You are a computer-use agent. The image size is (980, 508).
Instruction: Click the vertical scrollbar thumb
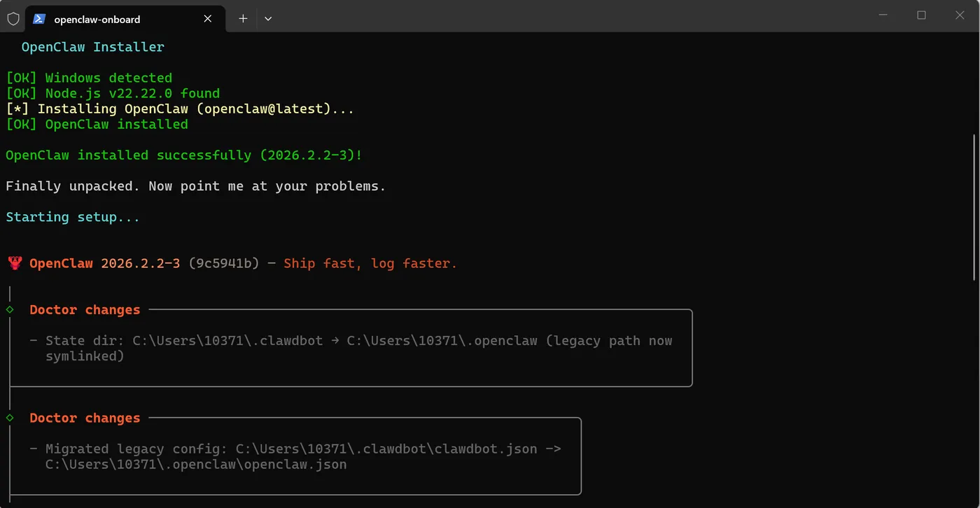(976, 207)
